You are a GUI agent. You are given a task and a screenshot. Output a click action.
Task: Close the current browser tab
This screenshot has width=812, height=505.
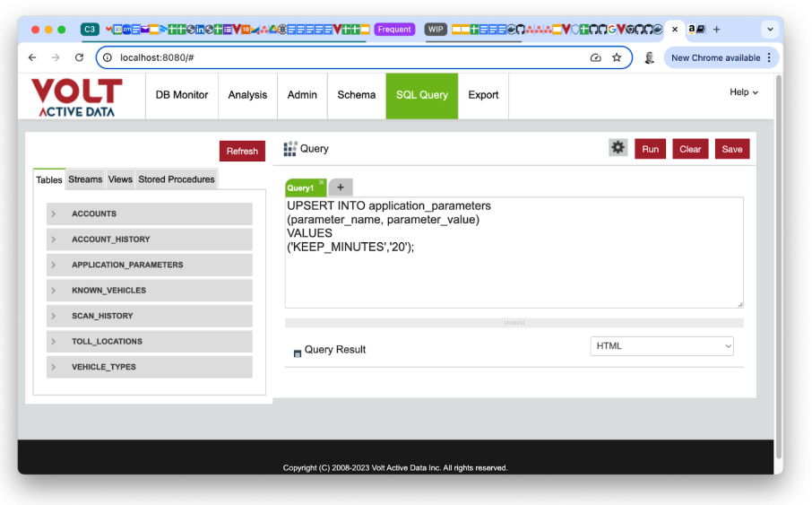[x=675, y=30]
